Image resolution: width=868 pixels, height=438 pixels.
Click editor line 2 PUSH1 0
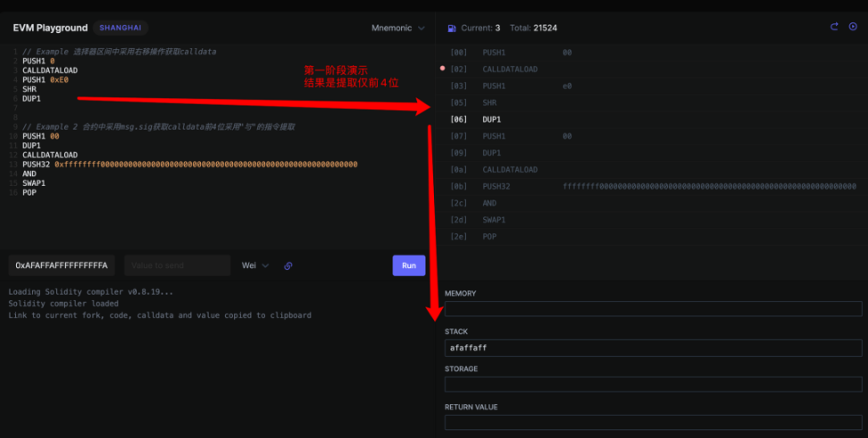click(x=38, y=61)
